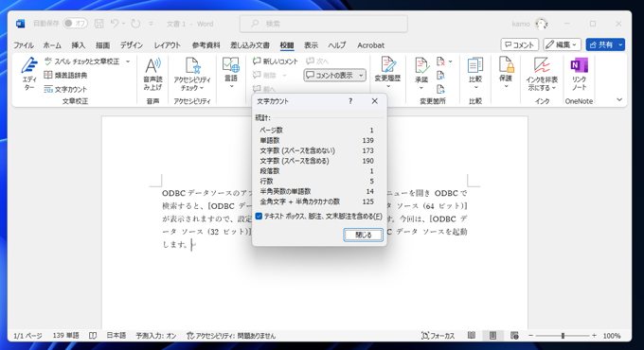Click the 139 単語 word count in status bar
This screenshot has height=350, width=644.
click(x=65, y=336)
